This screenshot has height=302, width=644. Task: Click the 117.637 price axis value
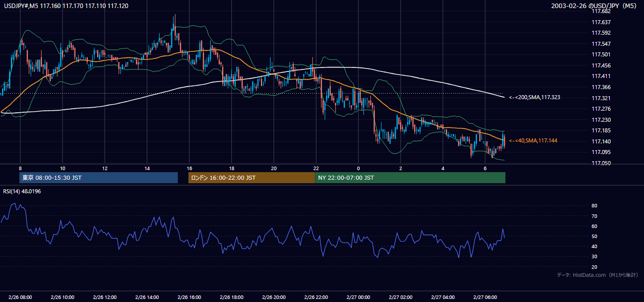point(601,22)
